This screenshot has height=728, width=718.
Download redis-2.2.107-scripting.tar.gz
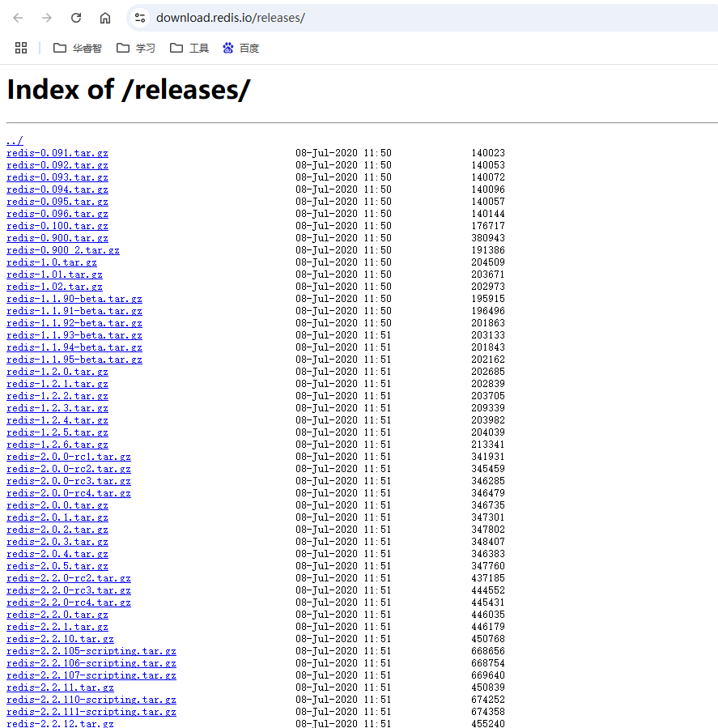(x=91, y=675)
